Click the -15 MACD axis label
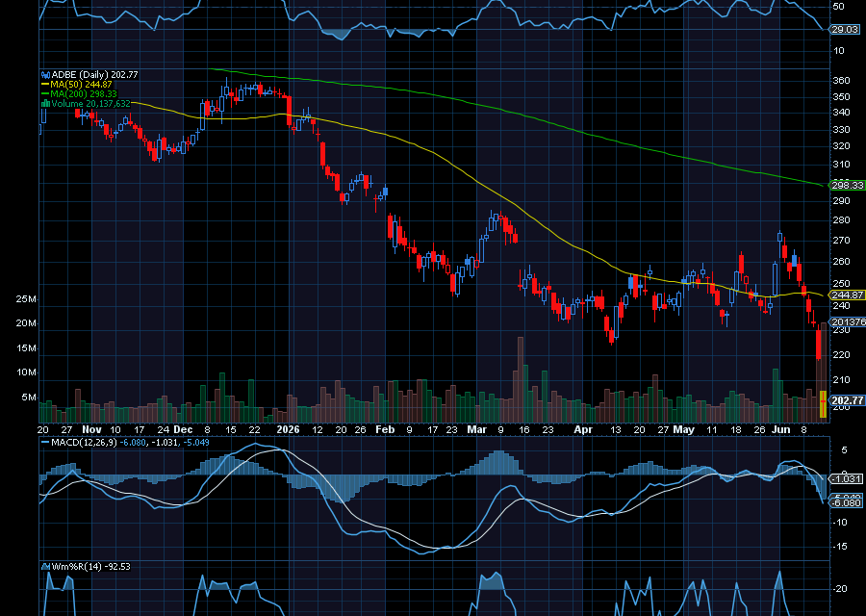 (839, 547)
